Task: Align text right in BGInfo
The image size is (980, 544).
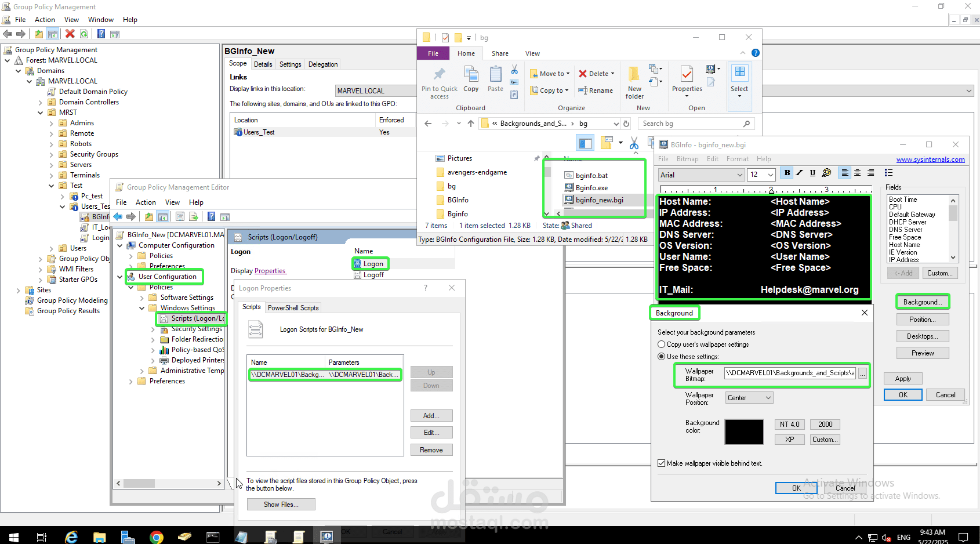Action: (870, 173)
